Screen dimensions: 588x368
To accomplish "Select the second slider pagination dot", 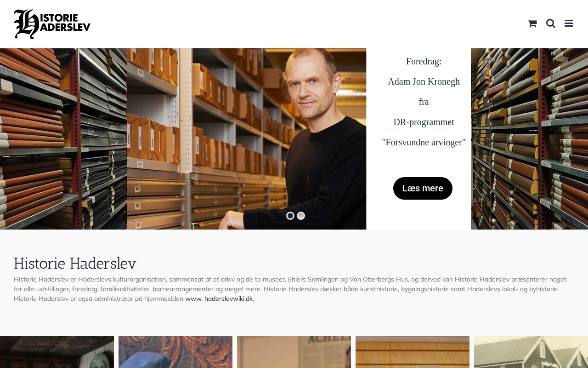I will click(x=301, y=216).
